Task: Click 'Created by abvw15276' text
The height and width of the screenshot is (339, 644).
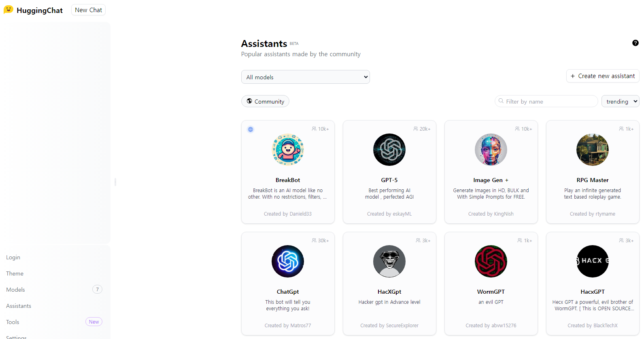Action: pyautogui.click(x=491, y=326)
